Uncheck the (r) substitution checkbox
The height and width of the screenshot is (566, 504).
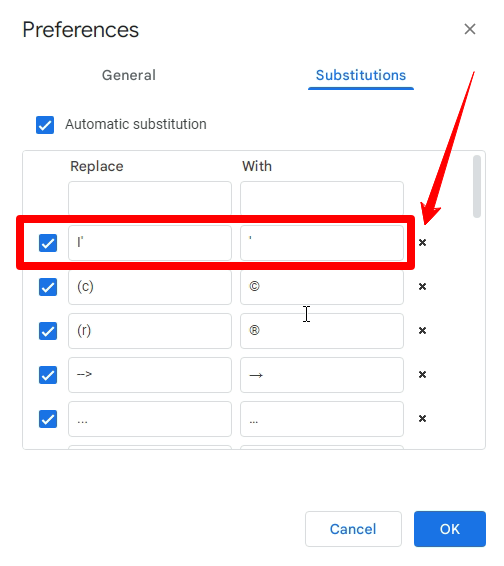pyautogui.click(x=48, y=331)
